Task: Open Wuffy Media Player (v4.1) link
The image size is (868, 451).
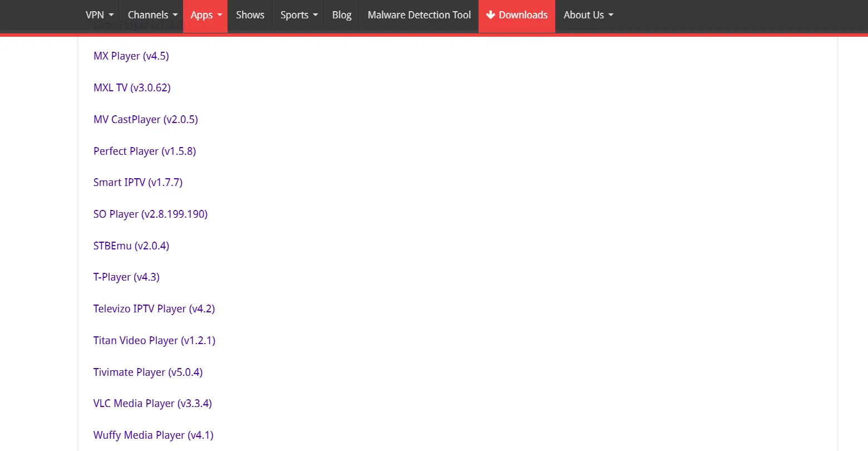Action: (x=154, y=435)
